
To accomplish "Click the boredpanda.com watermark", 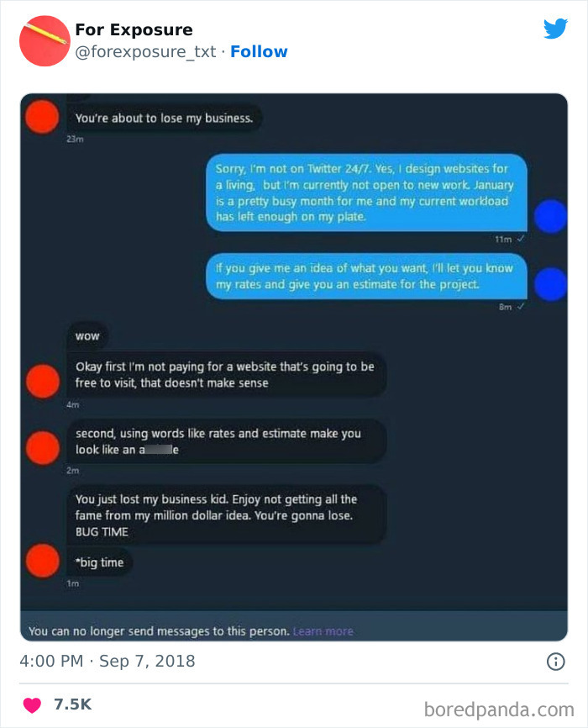I will click(x=499, y=710).
